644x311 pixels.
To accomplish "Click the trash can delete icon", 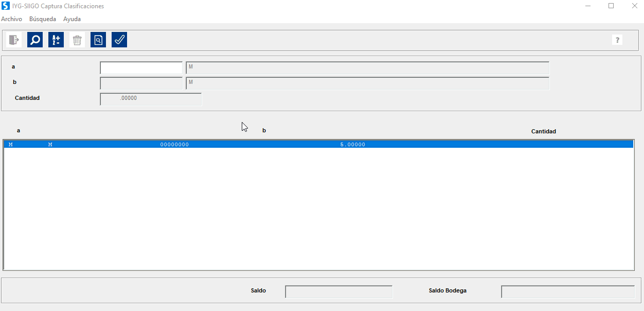I will point(77,40).
